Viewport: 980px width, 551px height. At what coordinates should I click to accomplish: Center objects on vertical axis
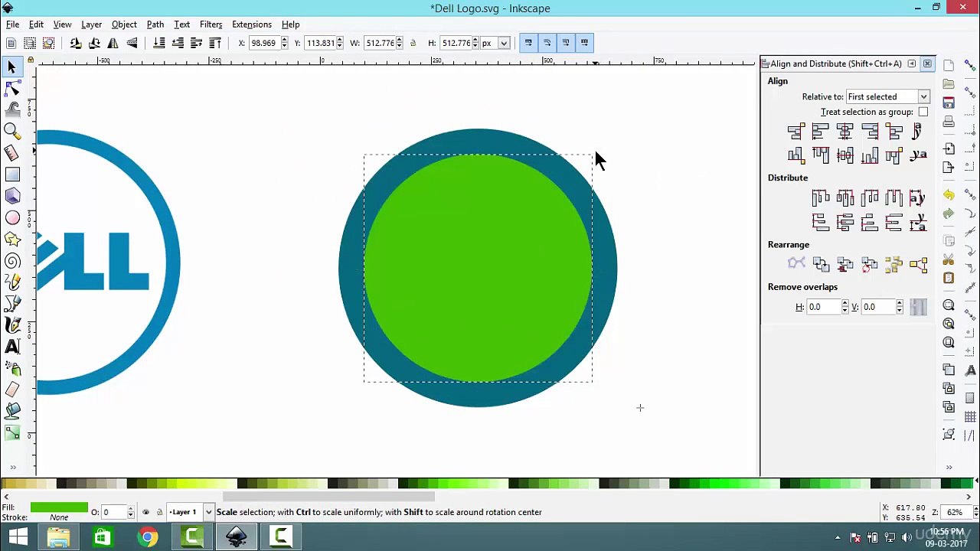(845, 132)
